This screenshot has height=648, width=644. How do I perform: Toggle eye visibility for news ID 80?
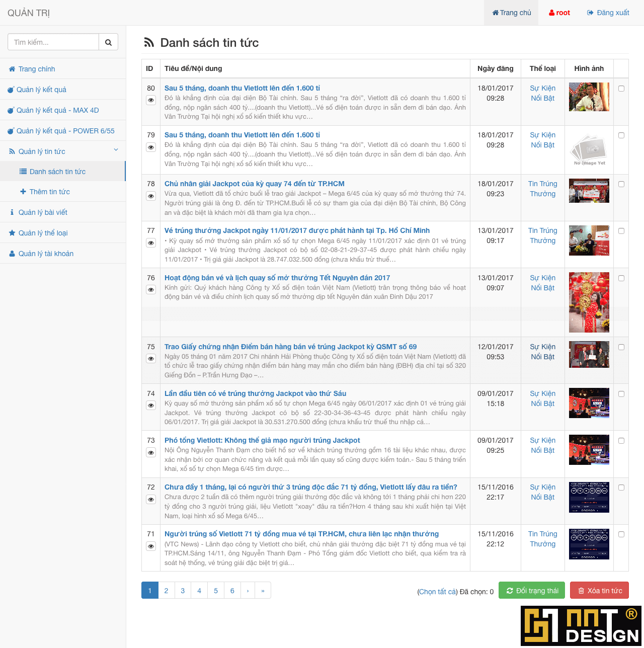click(151, 100)
